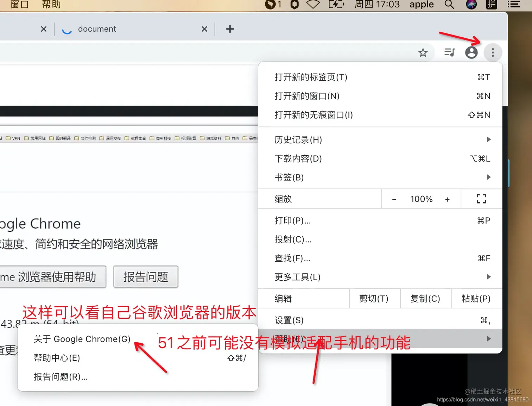The image size is (532, 406).
Task: Click the fullscreen icon beside zoom controls
Action: [x=481, y=199]
